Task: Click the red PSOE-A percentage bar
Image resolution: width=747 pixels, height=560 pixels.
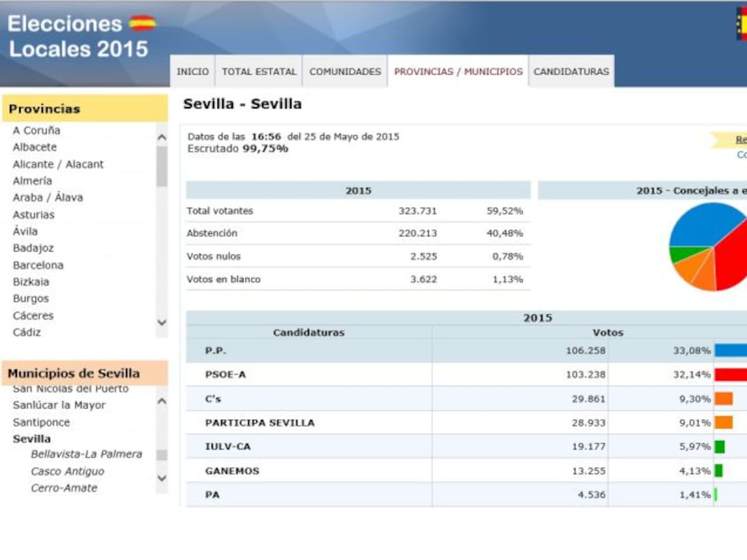Action: click(730, 375)
